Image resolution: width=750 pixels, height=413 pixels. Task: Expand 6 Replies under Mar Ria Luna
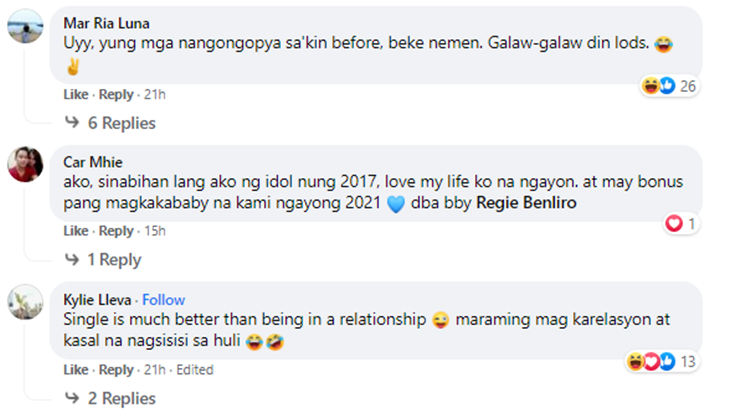click(118, 123)
